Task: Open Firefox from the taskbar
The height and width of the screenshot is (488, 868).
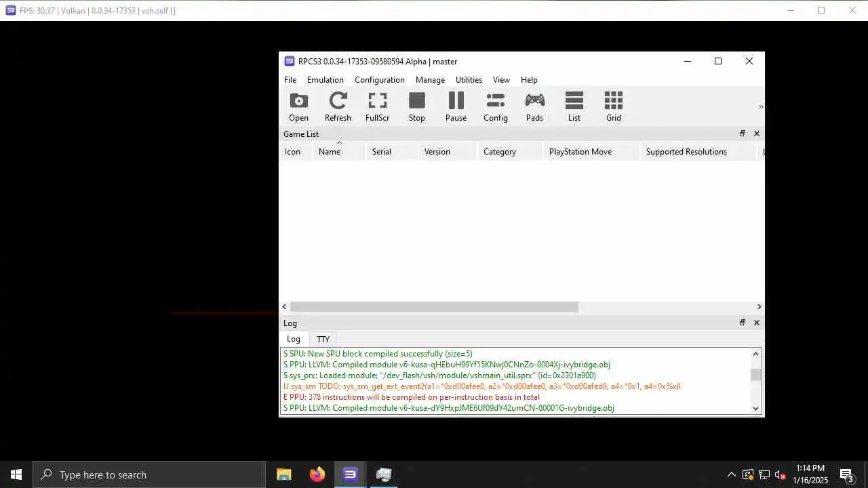Action: (x=317, y=474)
